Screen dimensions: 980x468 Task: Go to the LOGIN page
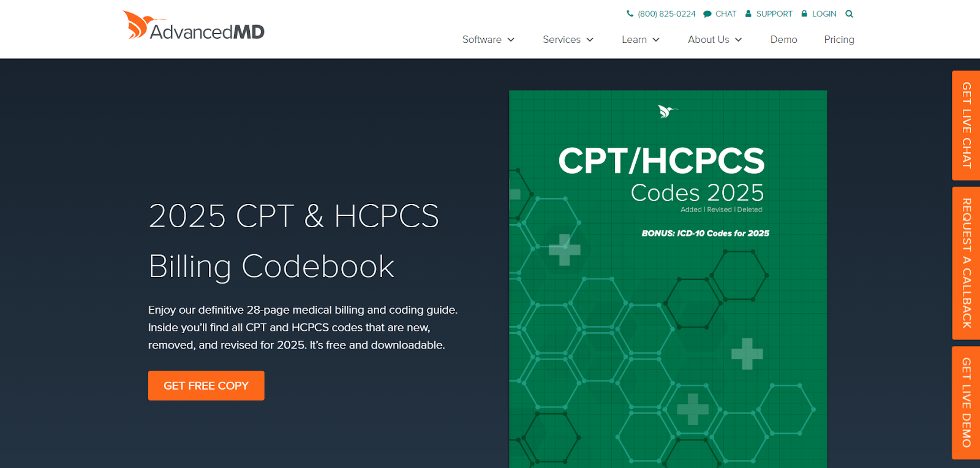point(824,13)
